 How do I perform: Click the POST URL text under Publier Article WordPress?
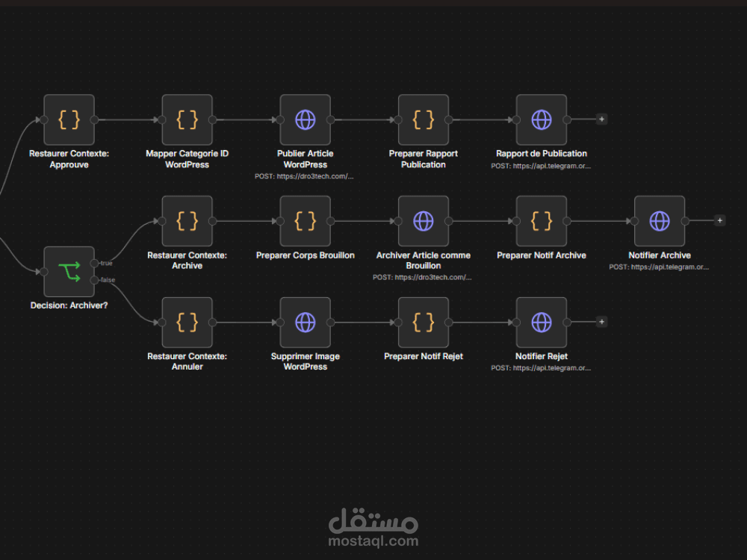(304, 176)
